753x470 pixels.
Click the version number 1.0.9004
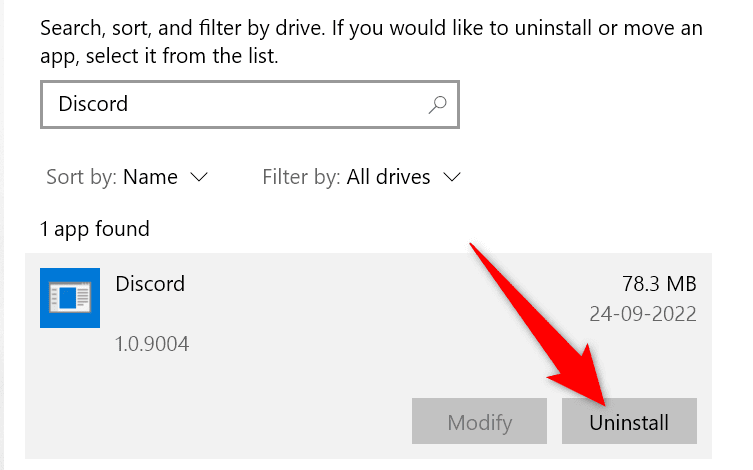pyautogui.click(x=152, y=344)
